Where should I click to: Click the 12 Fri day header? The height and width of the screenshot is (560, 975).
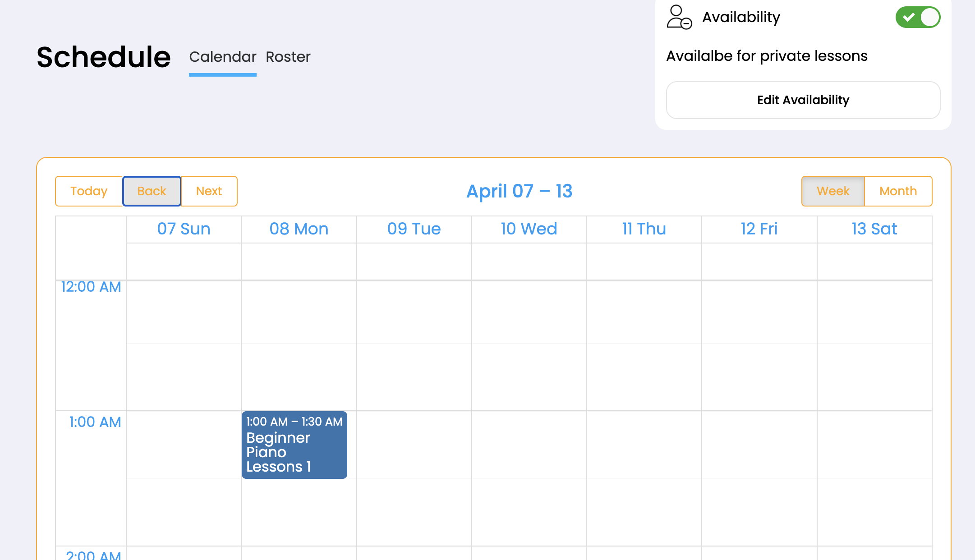pos(759,229)
